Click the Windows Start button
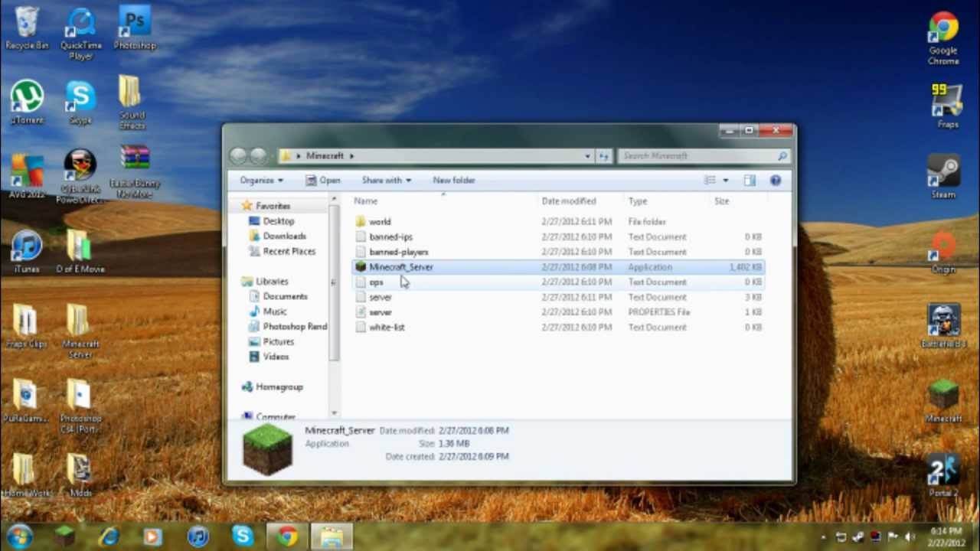Viewport: 980px width, 551px height. coord(19,536)
